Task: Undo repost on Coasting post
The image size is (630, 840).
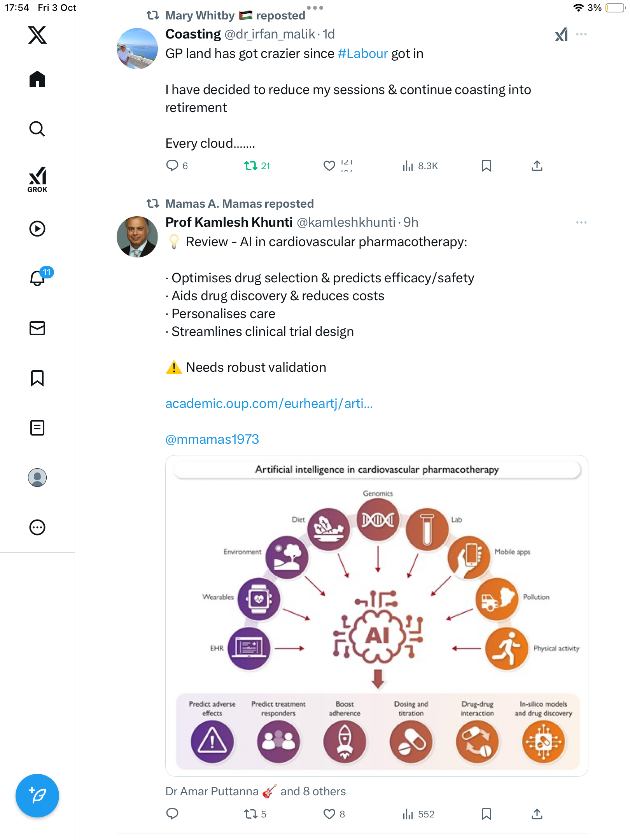Action: (251, 166)
